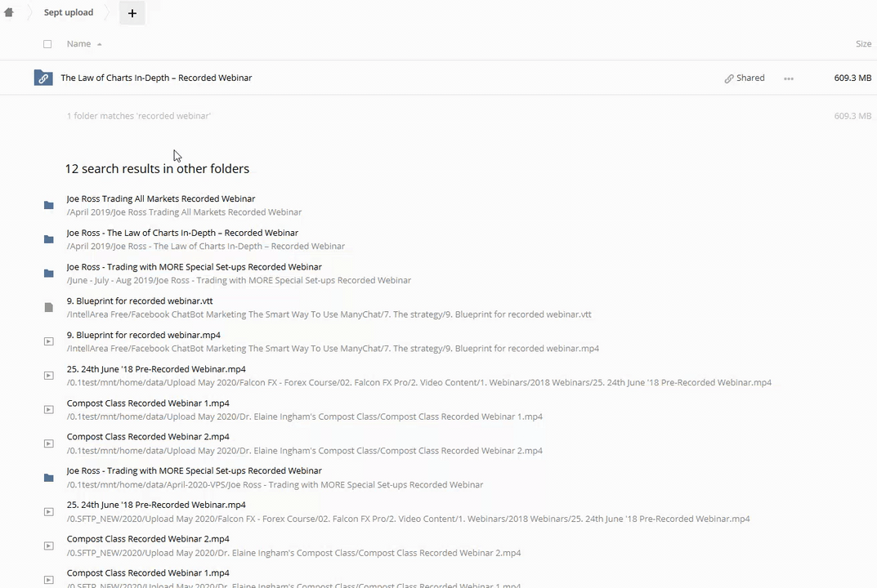Screen dimensions: 877x588
Task: Open Joe Ross - The Law of Charts result
Action: coord(182,233)
